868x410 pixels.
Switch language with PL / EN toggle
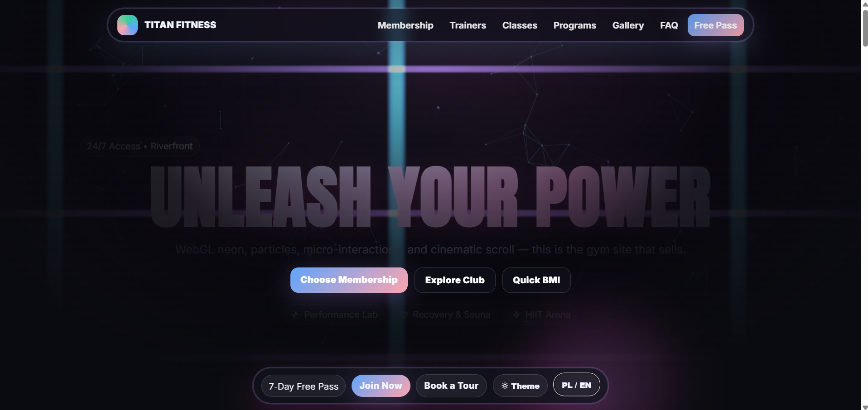click(x=576, y=385)
